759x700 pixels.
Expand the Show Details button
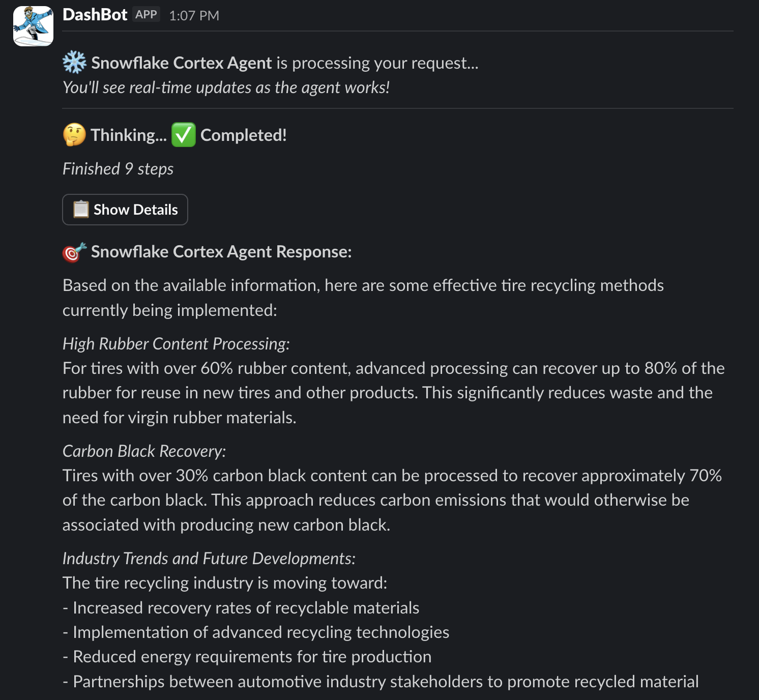(x=125, y=210)
